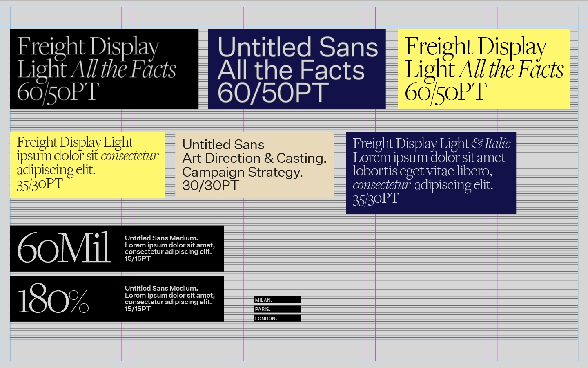Click the large 60Mil figure
588x368 pixels.
[64, 247]
